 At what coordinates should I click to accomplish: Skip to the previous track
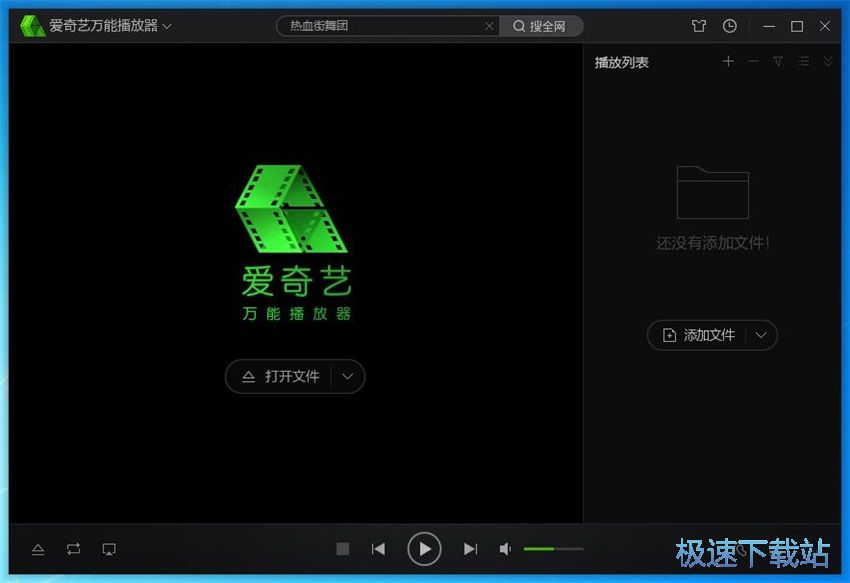point(378,549)
